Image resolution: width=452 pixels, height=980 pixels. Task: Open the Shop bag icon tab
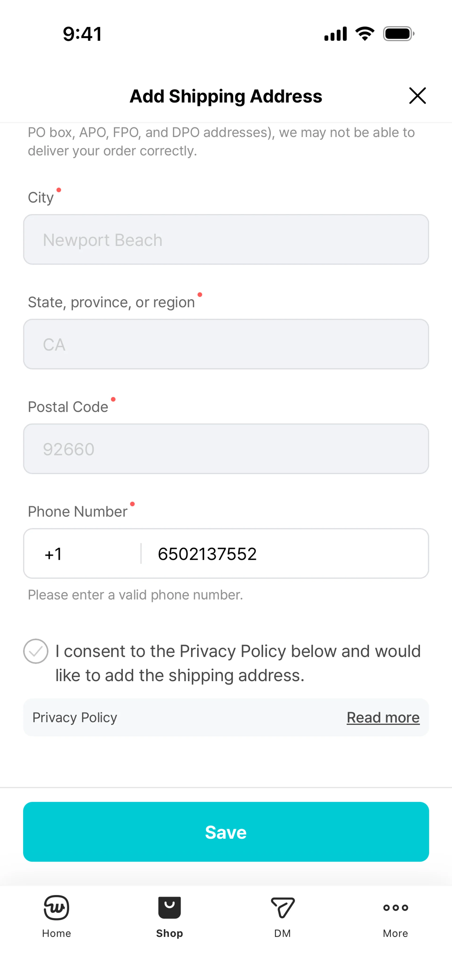click(169, 908)
